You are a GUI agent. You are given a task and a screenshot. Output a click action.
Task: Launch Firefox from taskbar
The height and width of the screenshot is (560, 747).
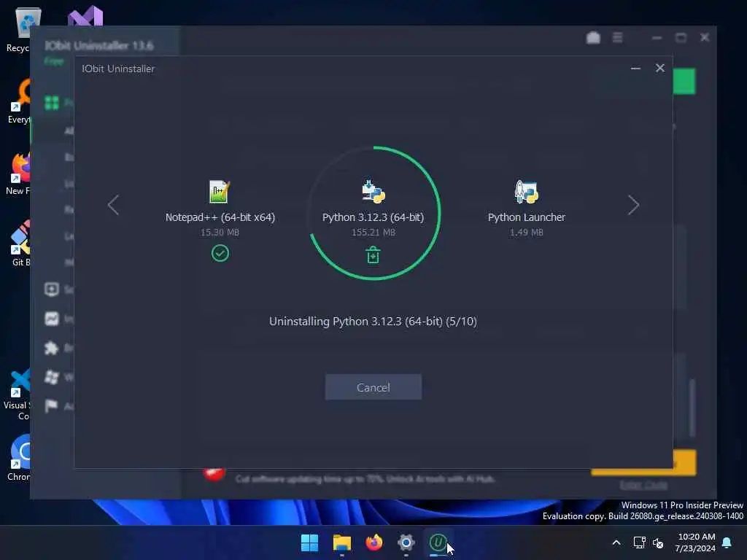point(374,542)
